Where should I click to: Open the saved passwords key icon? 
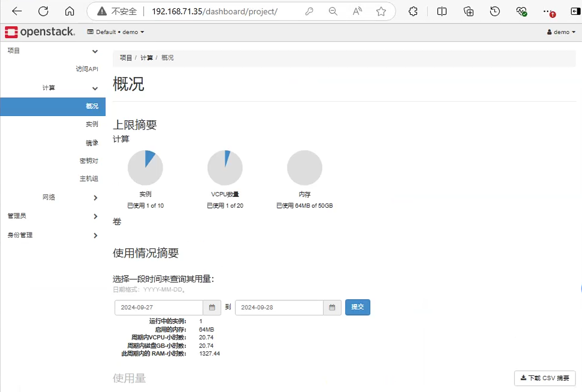[x=309, y=12]
